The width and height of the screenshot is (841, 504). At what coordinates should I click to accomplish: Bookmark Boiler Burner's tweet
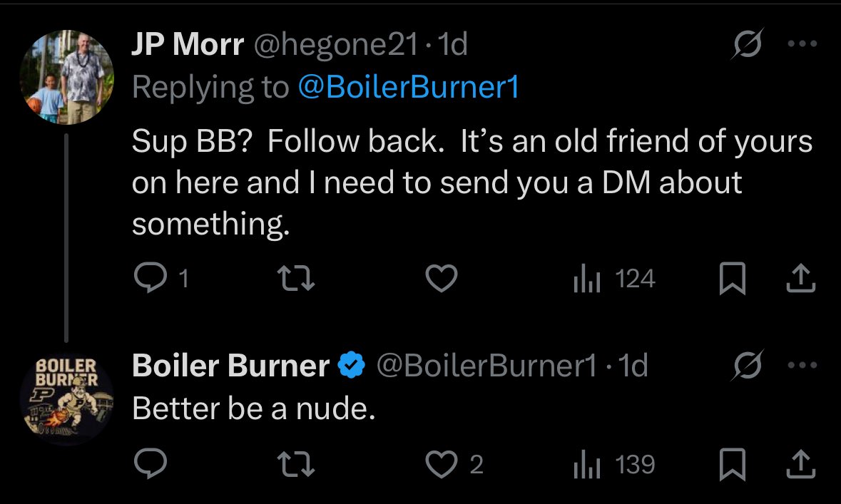(732, 464)
